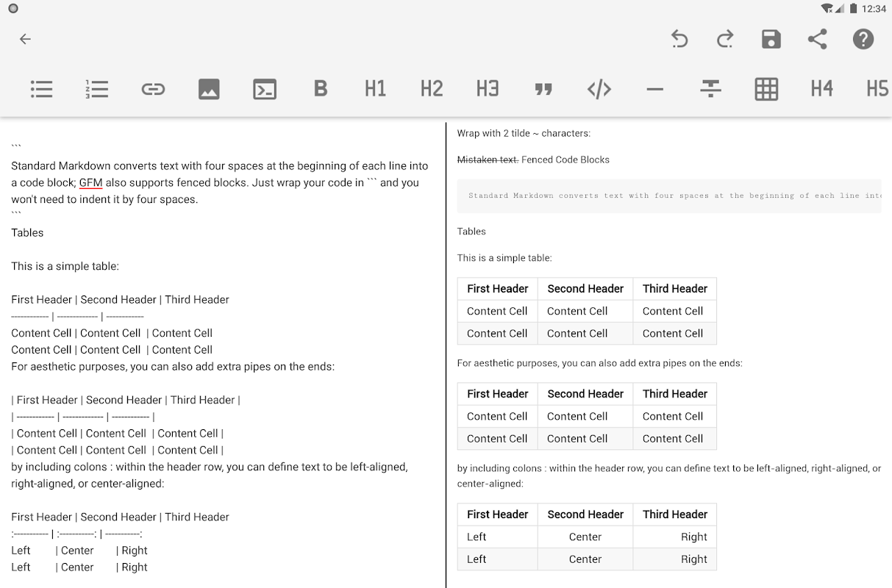Share the markdown document
Image resolution: width=892 pixels, height=588 pixels.
[x=817, y=39]
